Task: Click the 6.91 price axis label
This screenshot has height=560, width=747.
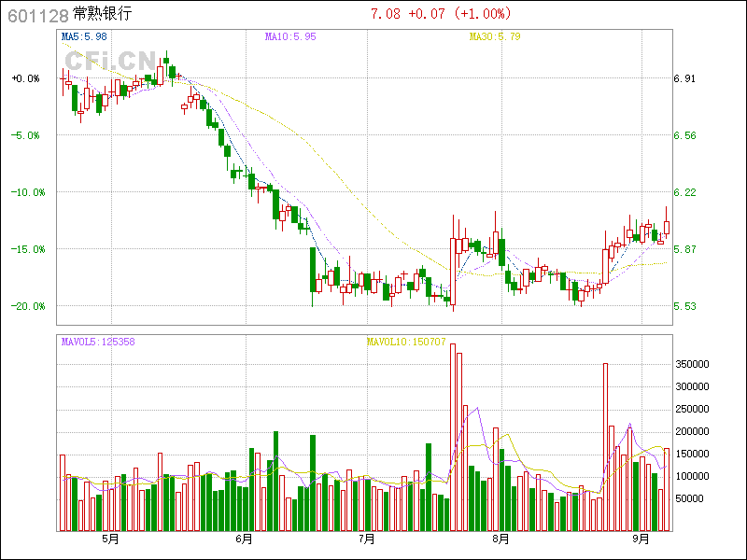Action: (684, 79)
